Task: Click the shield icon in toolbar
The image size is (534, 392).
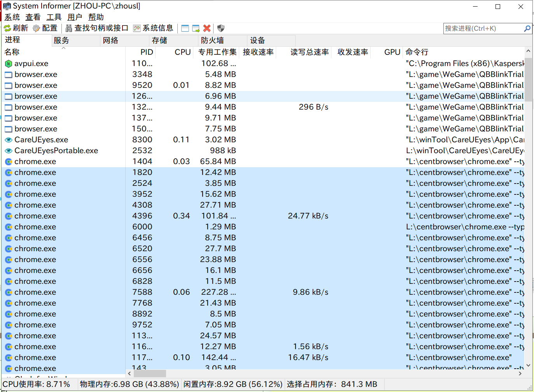Action: click(x=221, y=28)
